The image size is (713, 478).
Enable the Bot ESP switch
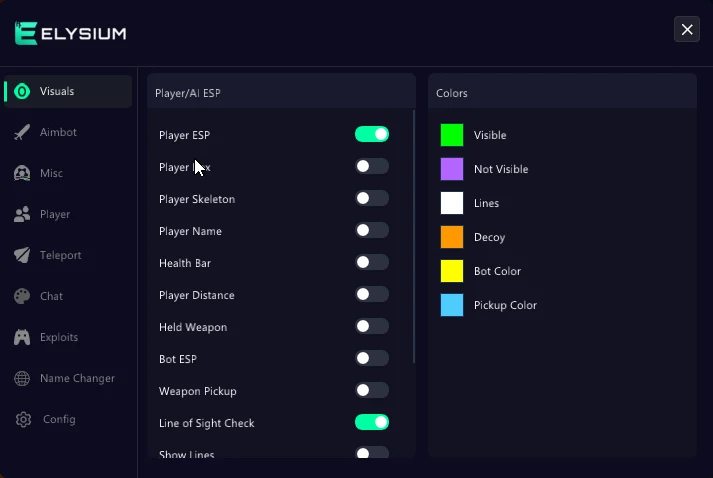pos(372,358)
